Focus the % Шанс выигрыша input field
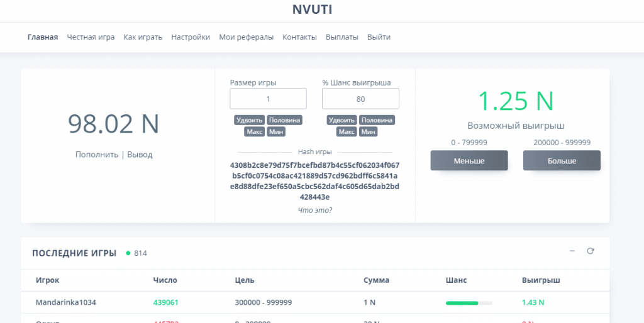The height and width of the screenshot is (323, 644). (x=360, y=99)
